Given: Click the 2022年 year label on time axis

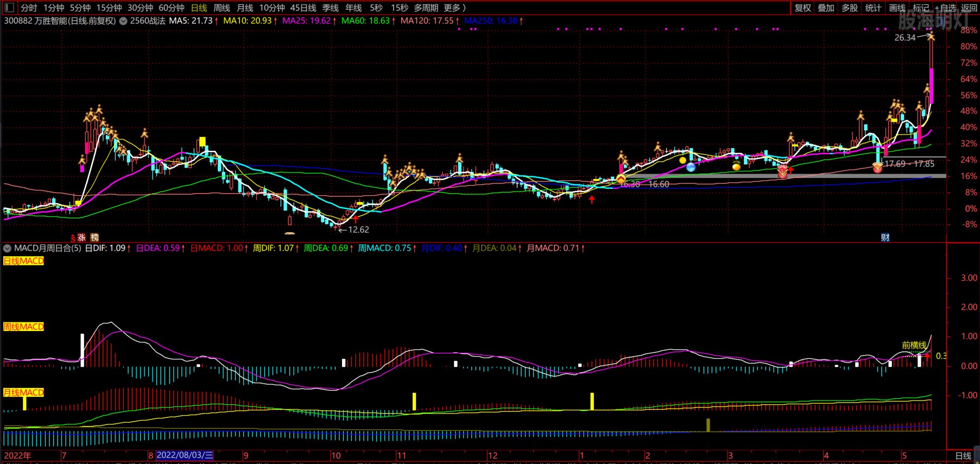Looking at the screenshot, I should 18,455.
